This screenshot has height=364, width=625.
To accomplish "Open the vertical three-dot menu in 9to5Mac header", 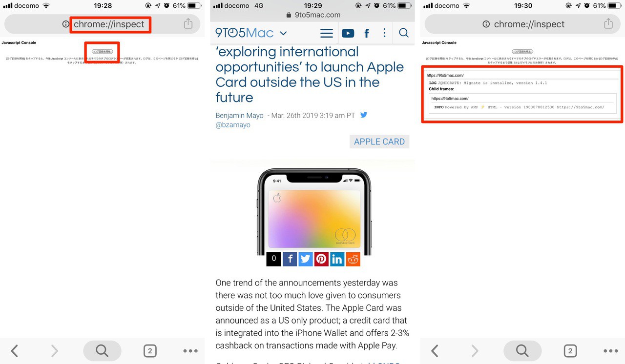I will pyautogui.click(x=385, y=33).
